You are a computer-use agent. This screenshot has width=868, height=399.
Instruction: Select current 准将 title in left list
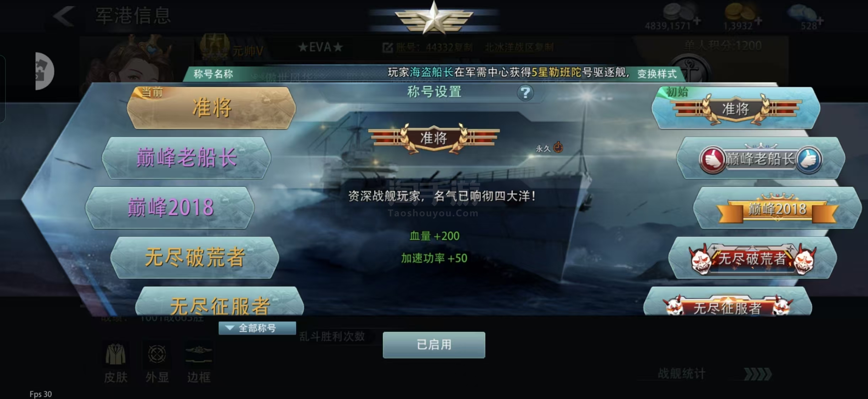(211, 108)
